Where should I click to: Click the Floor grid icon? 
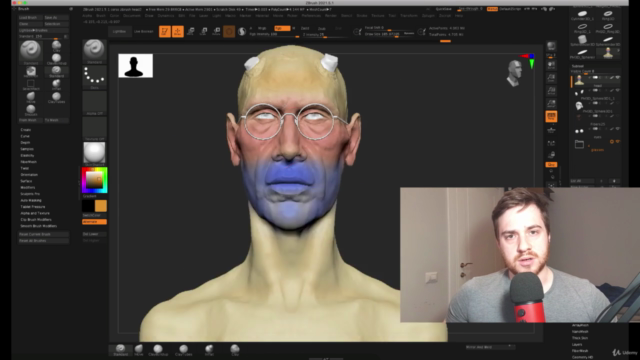coord(551,130)
